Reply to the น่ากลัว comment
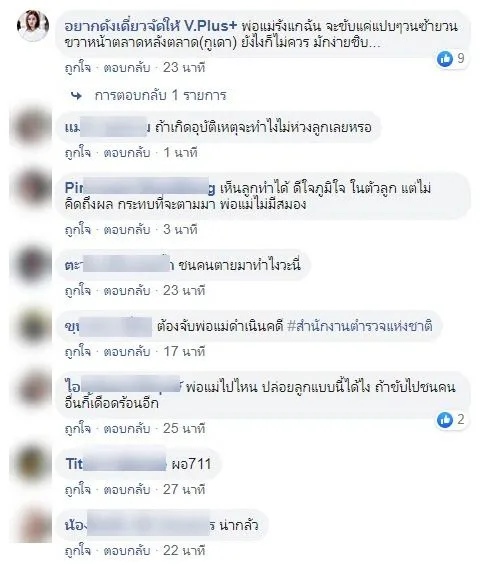Viewport: 483px width, 567px height. point(127,551)
